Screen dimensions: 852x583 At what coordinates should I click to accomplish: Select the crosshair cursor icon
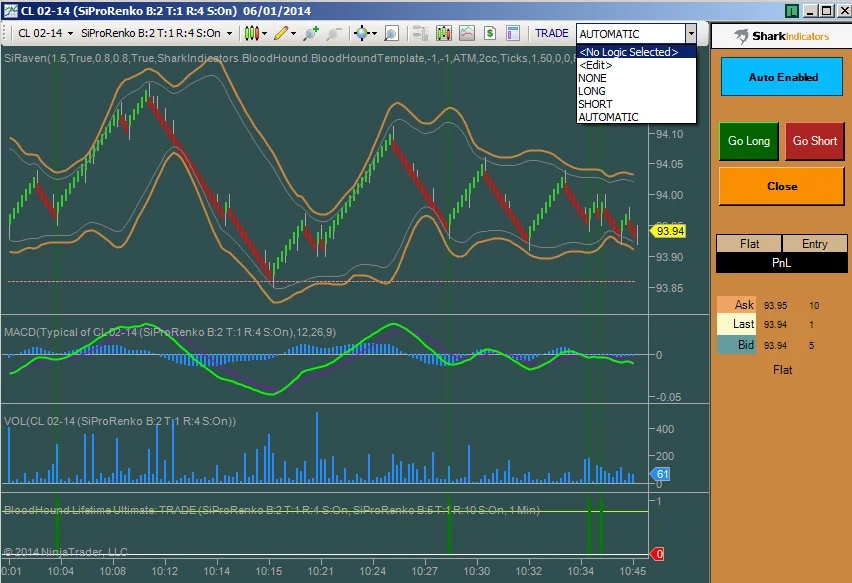pyautogui.click(x=361, y=33)
